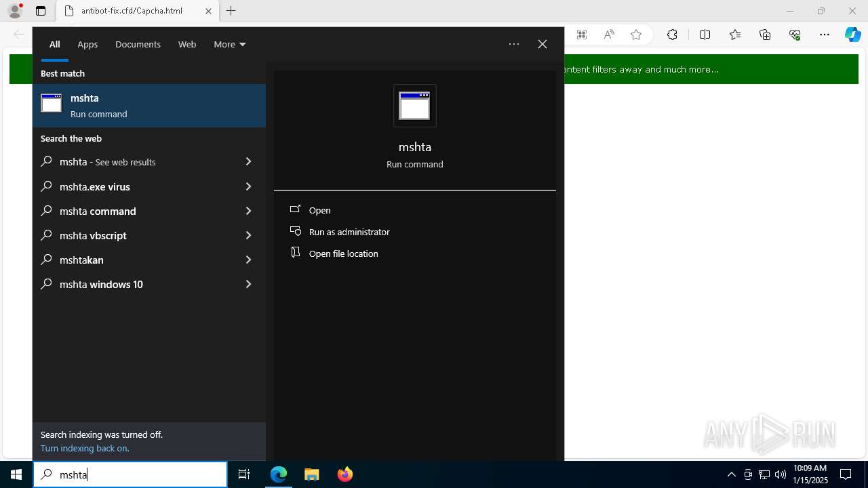The width and height of the screenshot is (868, 488).
Task: Select 'mshta vbscript' web suggestion text
Action: click(x=93, y=235)
